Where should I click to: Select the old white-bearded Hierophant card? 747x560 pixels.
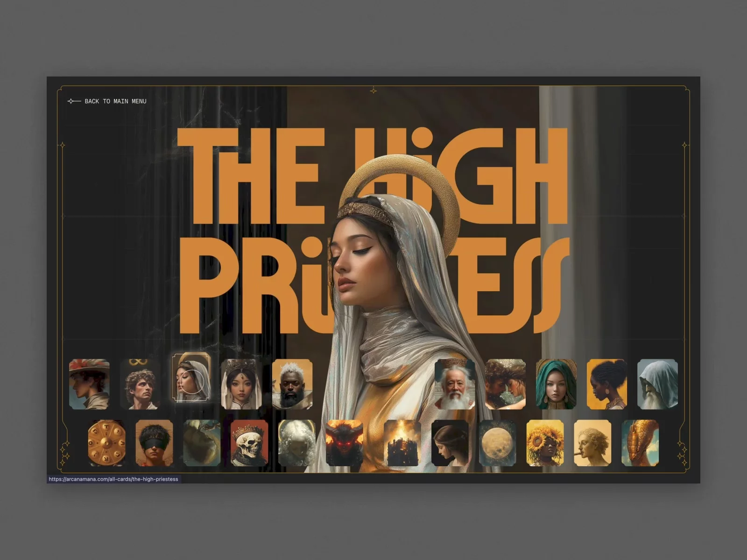point(455,384)
